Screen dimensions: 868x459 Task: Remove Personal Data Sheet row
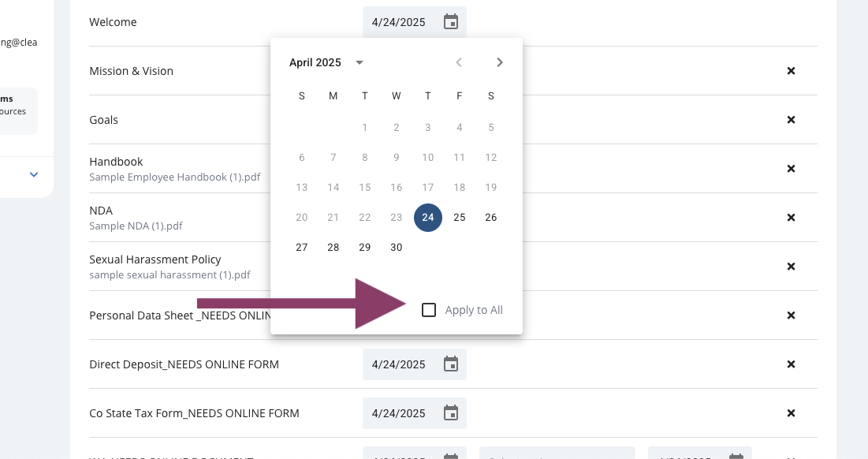tap(791, 315)
